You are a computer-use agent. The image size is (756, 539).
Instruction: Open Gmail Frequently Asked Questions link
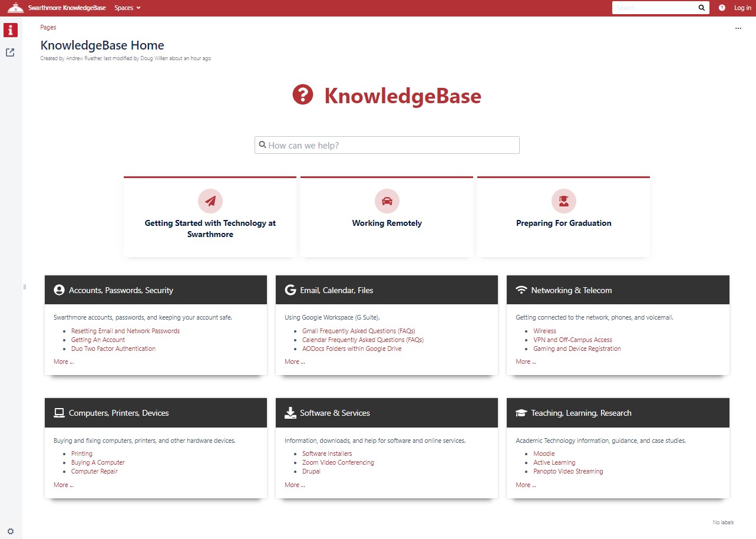click(359, 331)
